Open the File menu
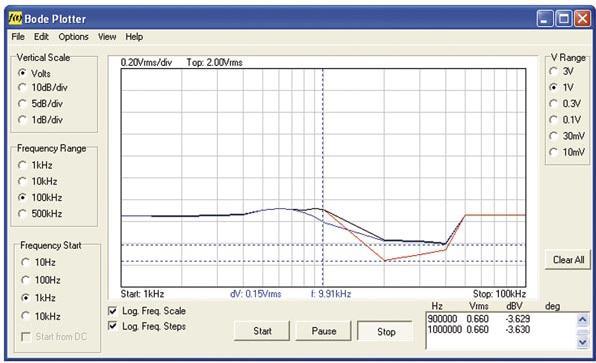 [x=18, y=37]
